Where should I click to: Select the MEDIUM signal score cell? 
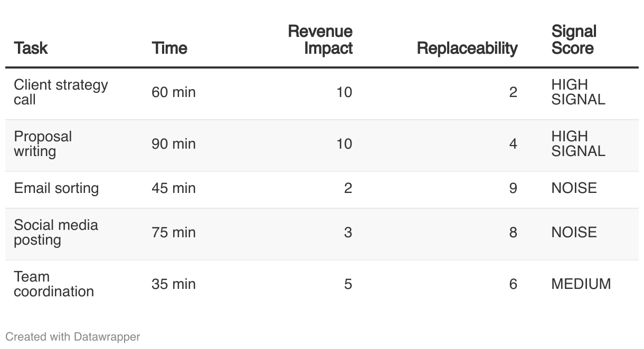[x=581, y=284]
